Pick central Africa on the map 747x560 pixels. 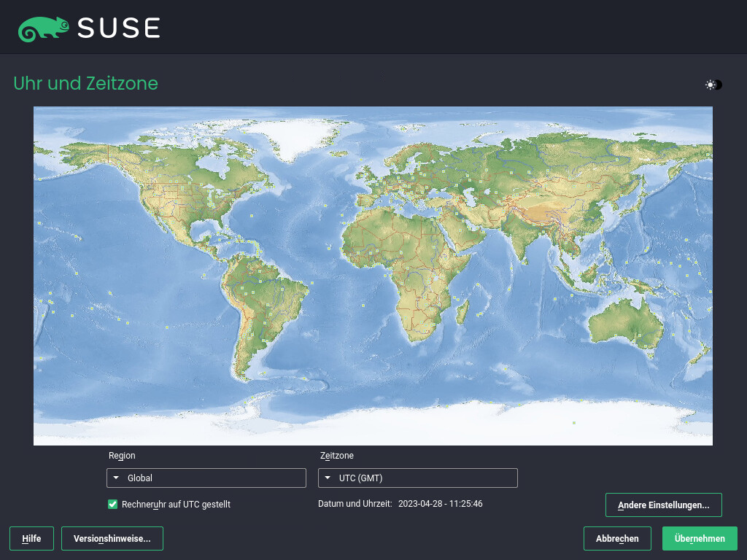point(409,284)
